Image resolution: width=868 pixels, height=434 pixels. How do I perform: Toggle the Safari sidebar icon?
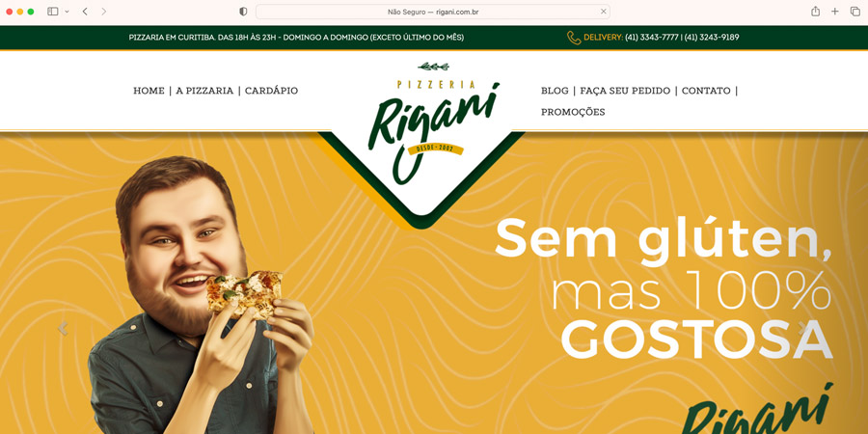53,12
